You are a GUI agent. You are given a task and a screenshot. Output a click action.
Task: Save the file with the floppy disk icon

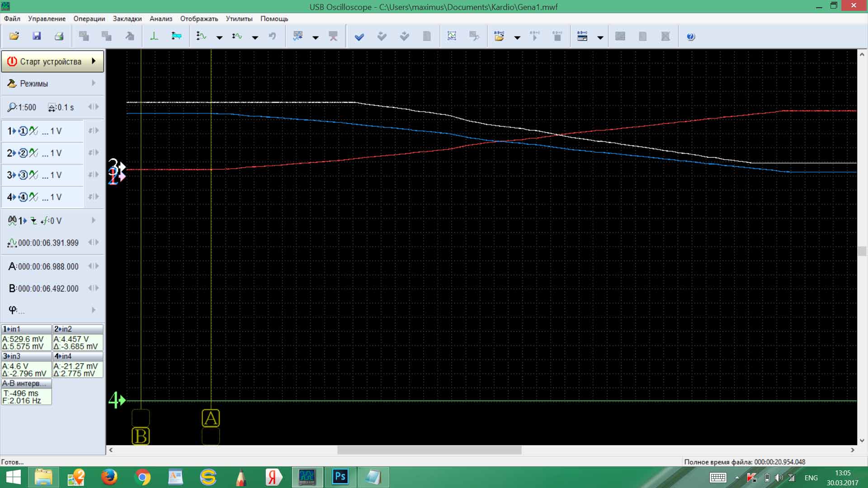click(x=37, y=36)
